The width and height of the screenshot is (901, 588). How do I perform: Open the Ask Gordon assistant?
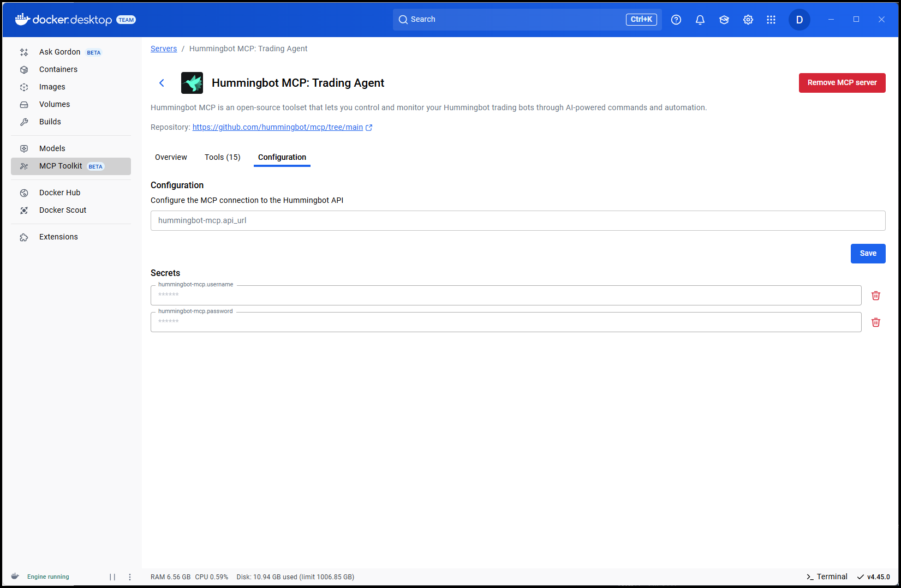click(59, 52)
